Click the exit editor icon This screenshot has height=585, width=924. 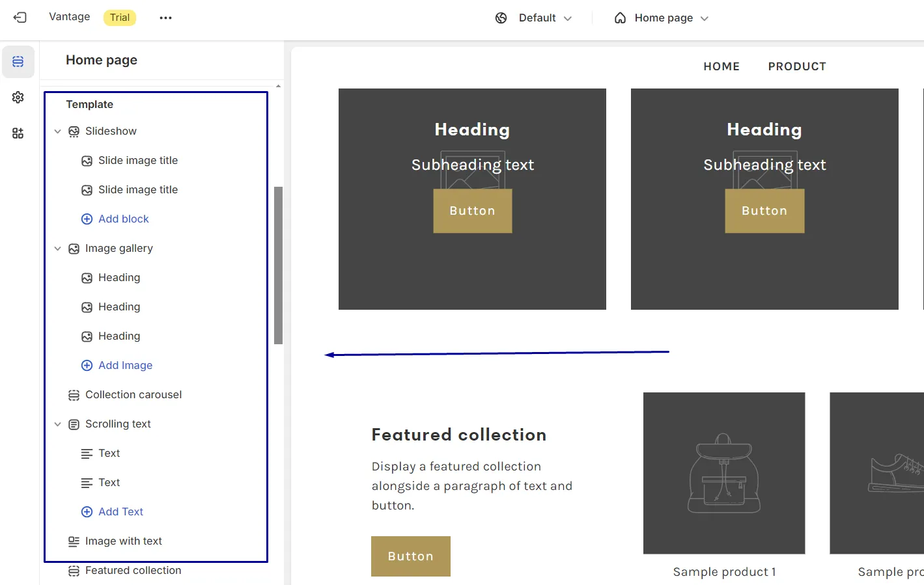[x=20, y=18]
